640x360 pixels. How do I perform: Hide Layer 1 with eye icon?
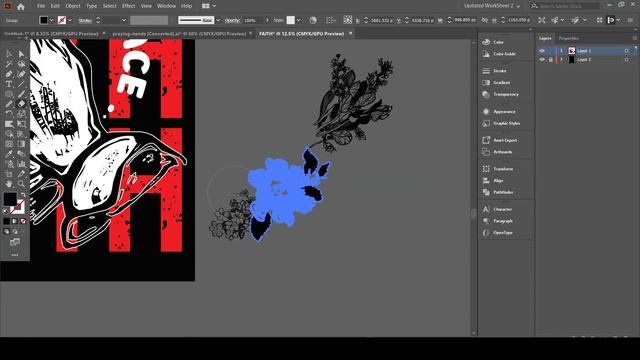pyautogui.click(x=542, y=51)
